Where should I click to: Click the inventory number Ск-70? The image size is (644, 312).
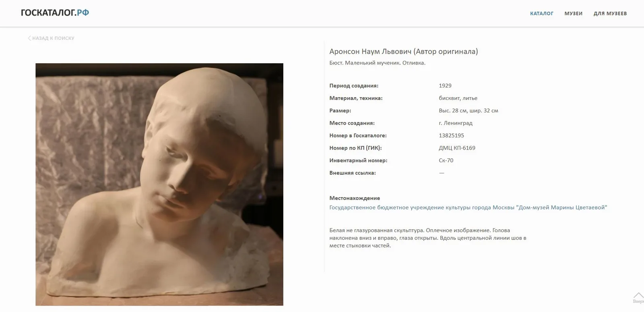coord(446,160)
